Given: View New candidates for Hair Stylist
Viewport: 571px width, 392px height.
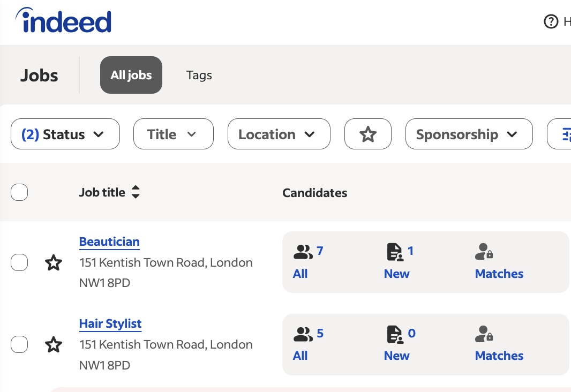Looking at the screenshot, I should [396, 356].
